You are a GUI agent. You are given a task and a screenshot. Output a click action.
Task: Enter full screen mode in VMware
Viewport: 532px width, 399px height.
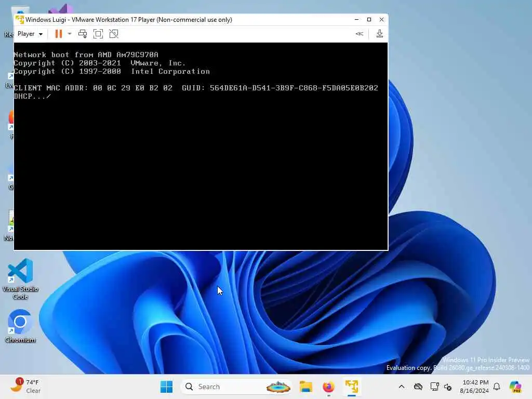(98, 34)
